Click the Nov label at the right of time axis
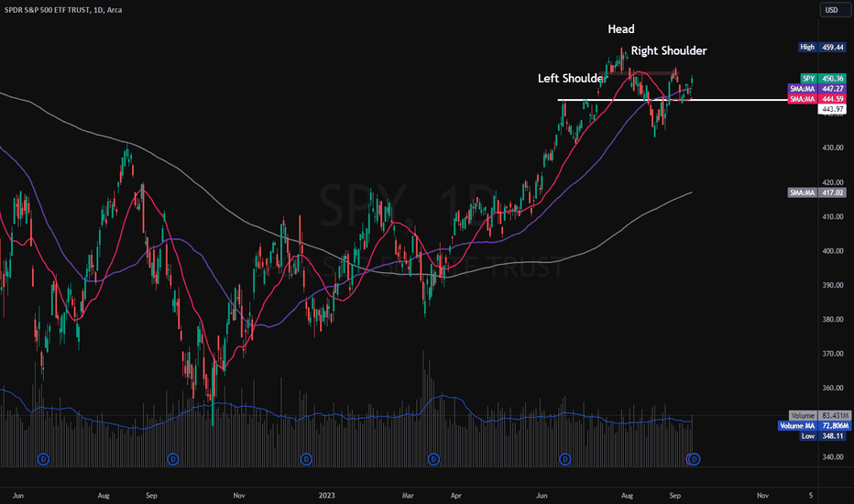Image resolution: width=854 pixels, height=504 pixels. [x=762, y=495]
